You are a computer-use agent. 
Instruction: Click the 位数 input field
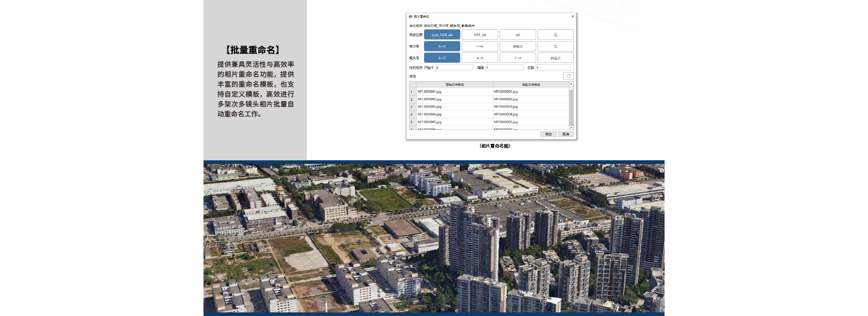pos(554,68)
